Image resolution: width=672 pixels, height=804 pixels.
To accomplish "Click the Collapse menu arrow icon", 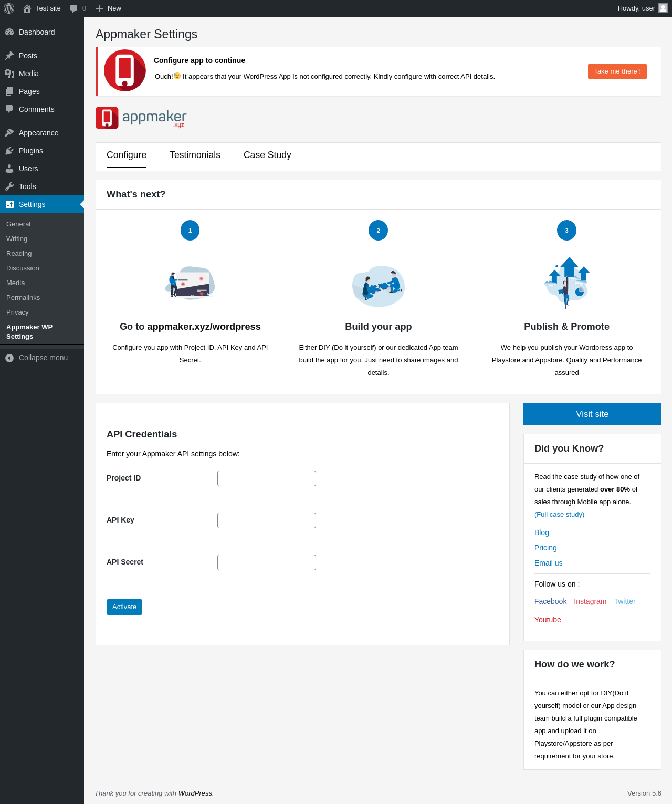I will point(9,358).
